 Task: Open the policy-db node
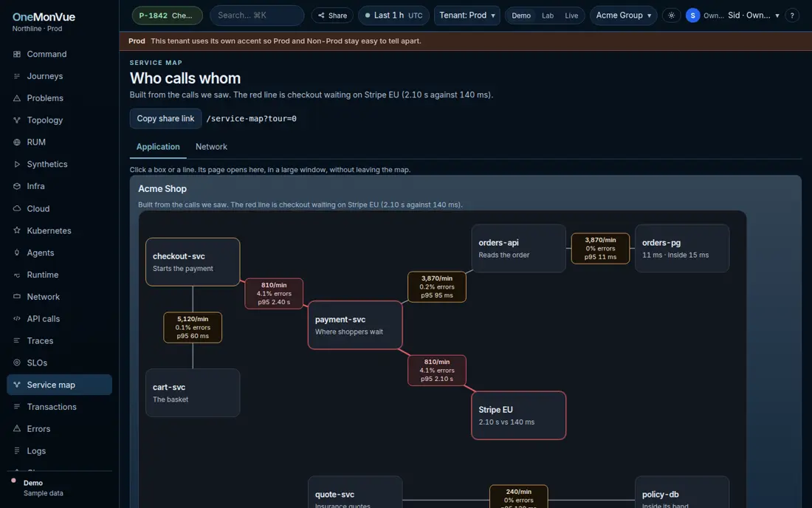coord(682,492)
